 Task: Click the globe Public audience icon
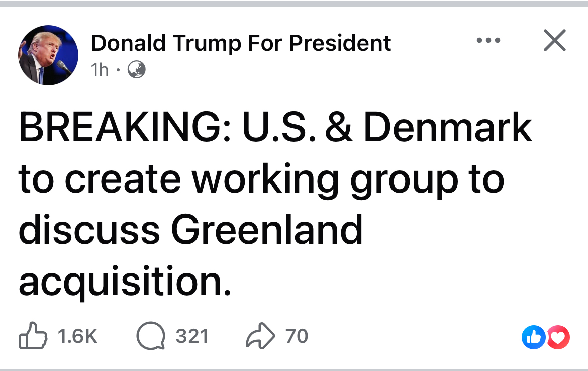click(x=137, y=70)
